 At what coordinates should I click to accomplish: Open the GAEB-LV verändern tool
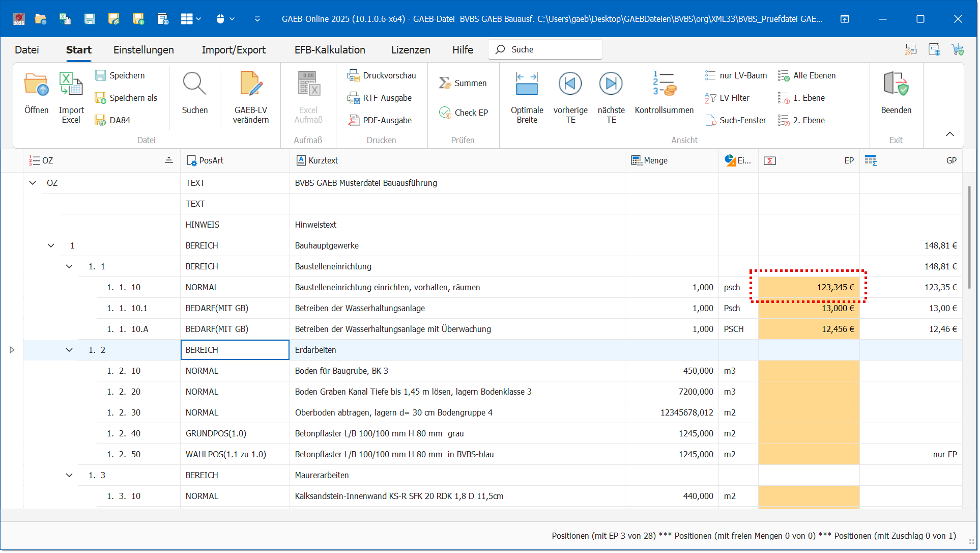251,85
